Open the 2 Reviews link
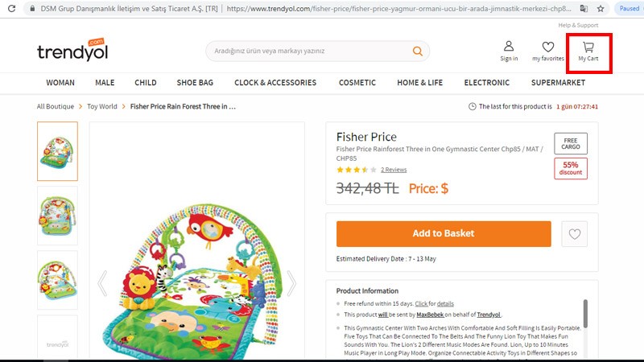The image size is (644, 362). [394, 170]
